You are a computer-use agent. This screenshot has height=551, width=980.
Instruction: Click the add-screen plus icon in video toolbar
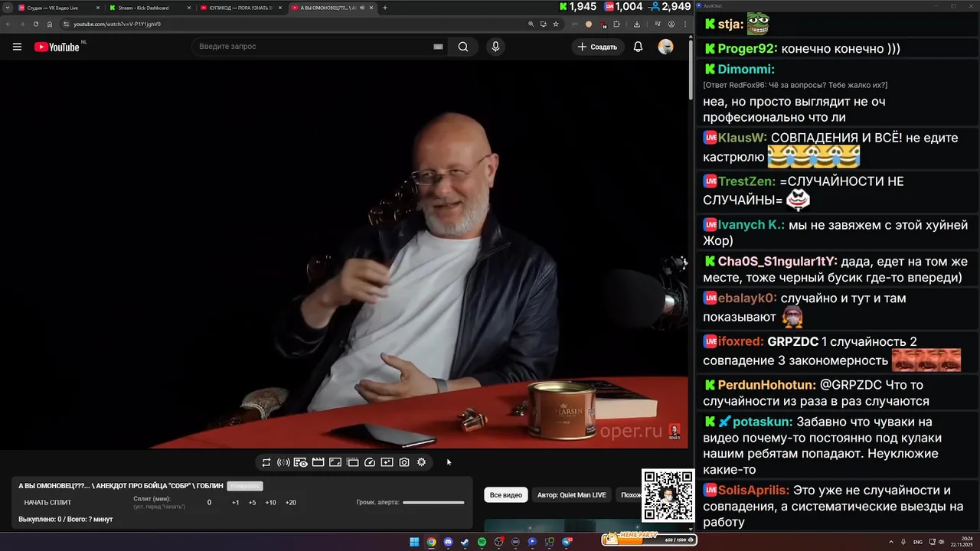[x=387, y=462]
